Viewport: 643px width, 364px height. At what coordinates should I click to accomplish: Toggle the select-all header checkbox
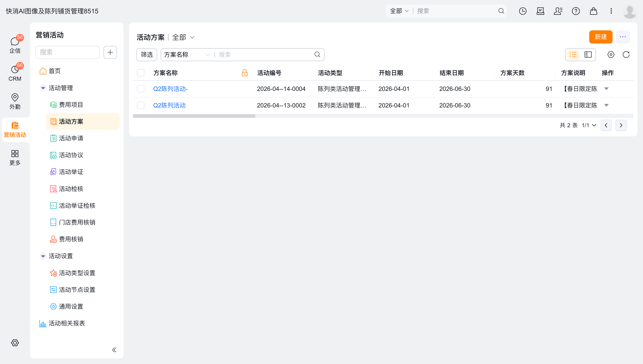pos(141,73)
